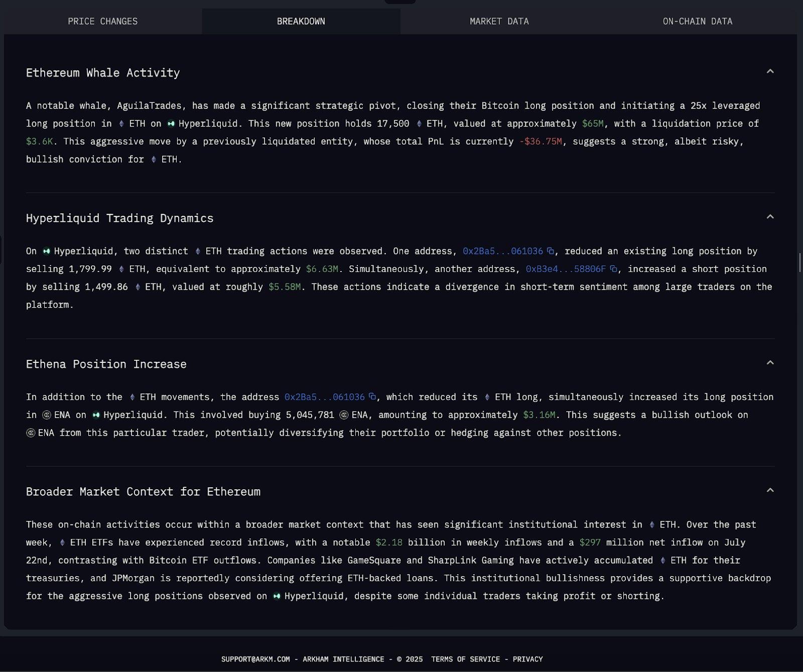Open address 0x2Ba5...061036 link in Hyperliquid Trading Dynamics

coord(502,251)
